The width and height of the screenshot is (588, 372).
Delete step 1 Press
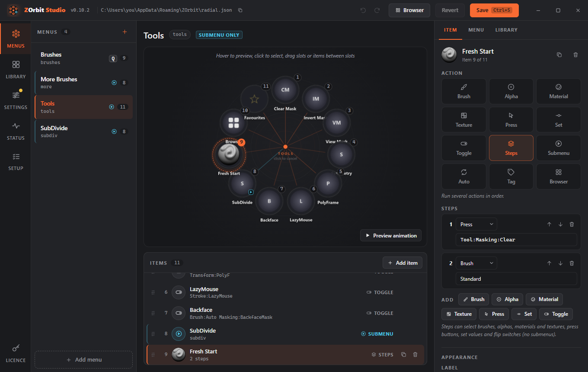pyautogui.click(x=572, y=224)
